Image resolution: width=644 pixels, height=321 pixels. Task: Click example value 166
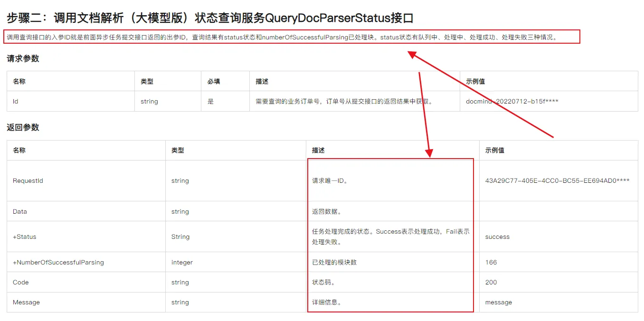pyautogui.click(x=491, y=262)
